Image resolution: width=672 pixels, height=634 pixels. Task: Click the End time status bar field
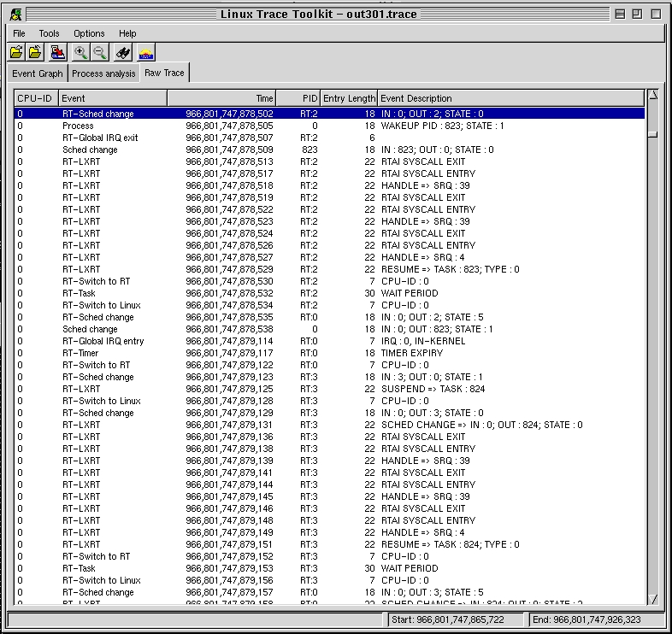pos(596,619)
